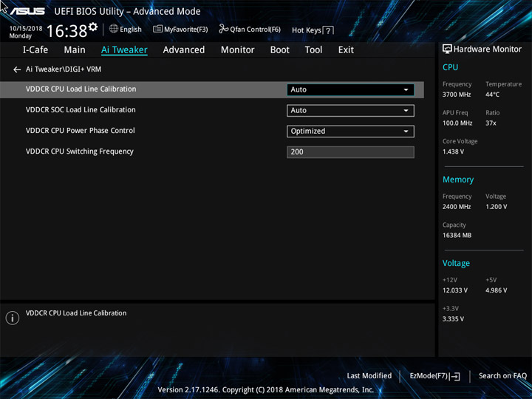Click the Hardware Monitor title
The height and width of the screenshot is (399, 532).
point(488,50)
